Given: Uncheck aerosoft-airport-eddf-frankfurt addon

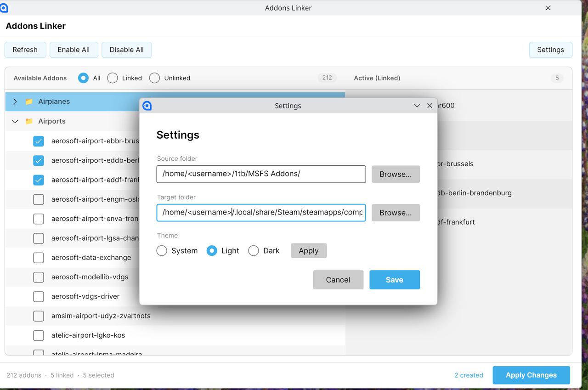Looking at the screenshot, I should tap(39, 180).
